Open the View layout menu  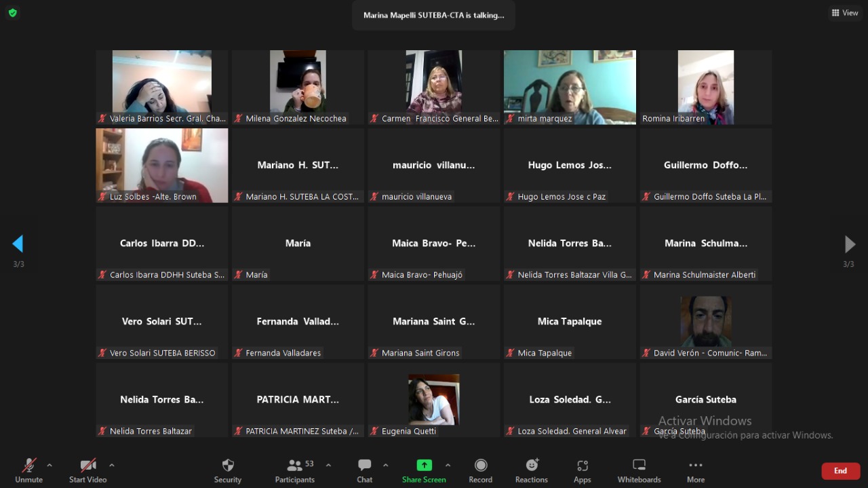[845, 13]
